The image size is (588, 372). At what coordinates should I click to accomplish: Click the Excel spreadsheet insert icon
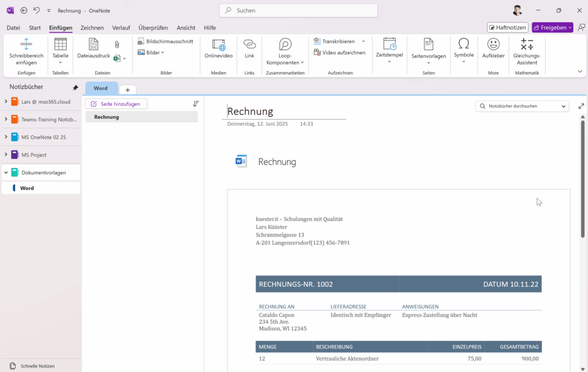coord(117,58)
